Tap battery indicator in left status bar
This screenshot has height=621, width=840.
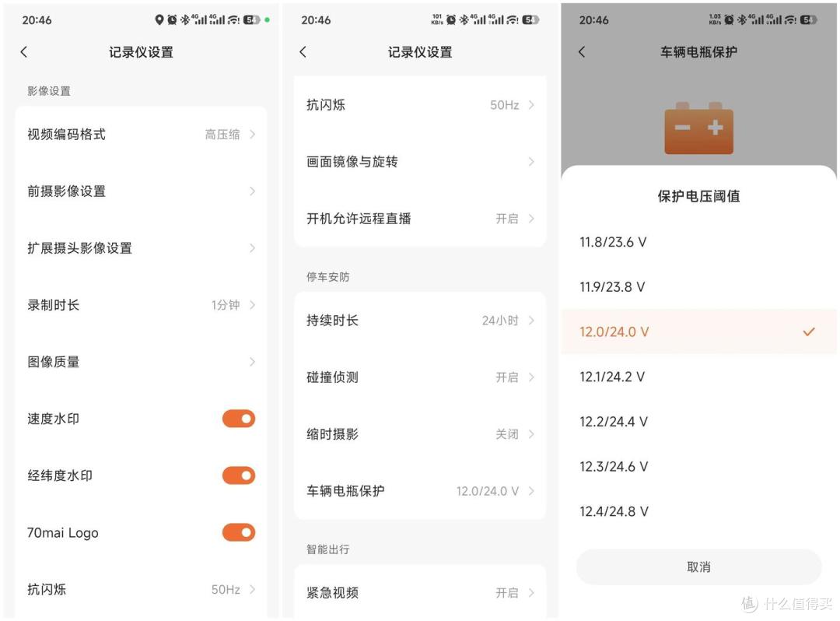[x=251, y=19]
